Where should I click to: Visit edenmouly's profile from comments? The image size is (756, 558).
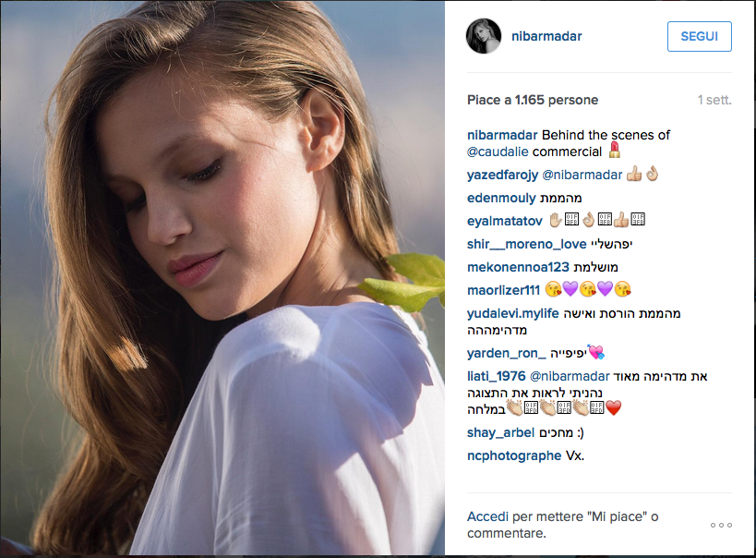click(x=502, y=198)
